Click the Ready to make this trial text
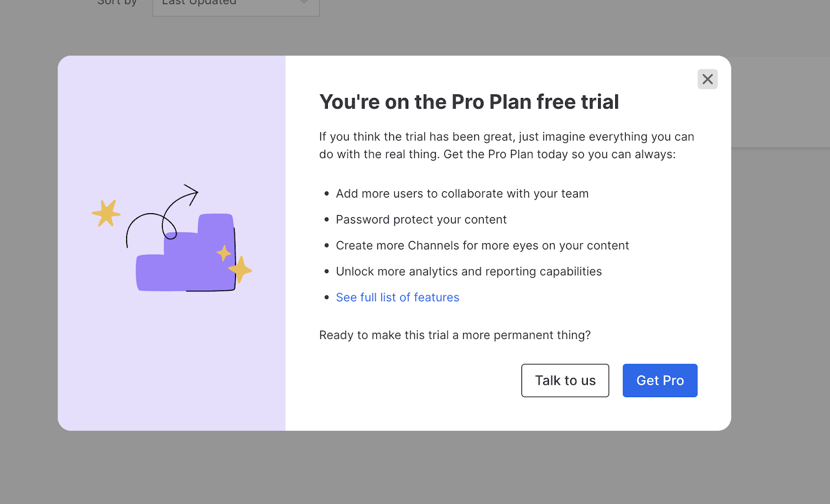 coord(455,335)
